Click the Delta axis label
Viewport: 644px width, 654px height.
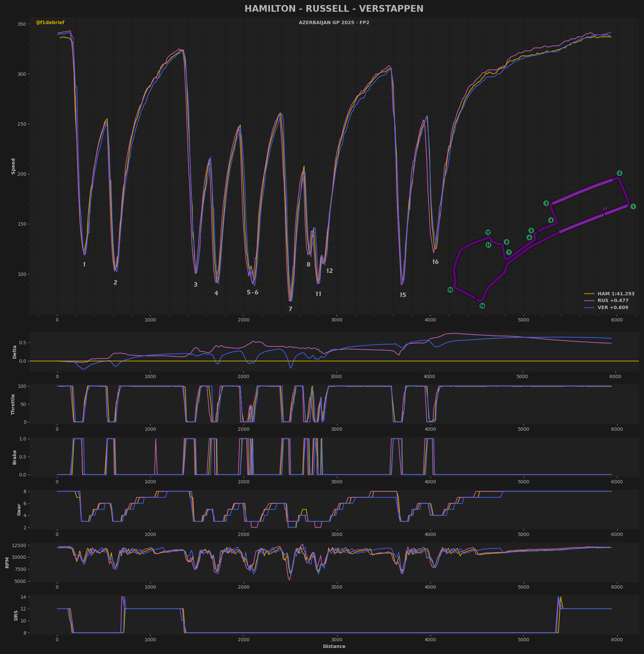14,352
